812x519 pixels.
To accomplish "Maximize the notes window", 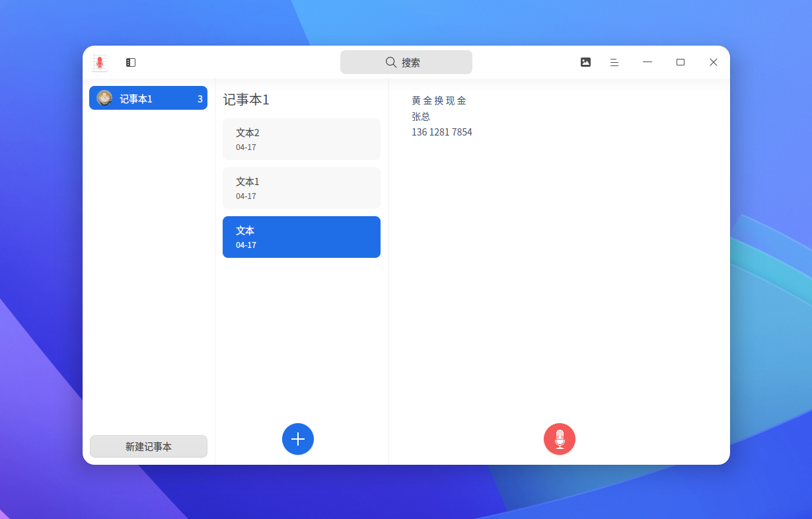I will point(681,62).
